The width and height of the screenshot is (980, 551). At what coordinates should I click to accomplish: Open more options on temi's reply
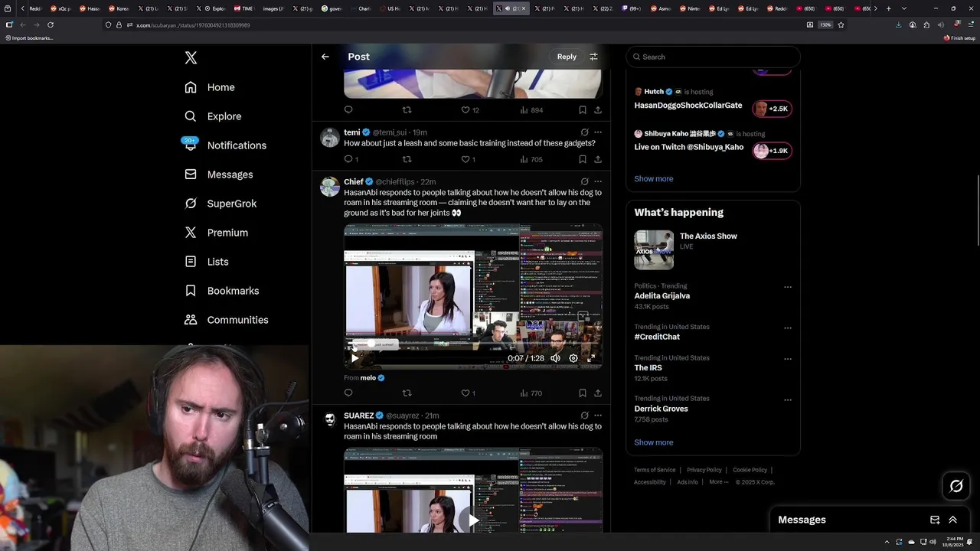tap(598, 132)
